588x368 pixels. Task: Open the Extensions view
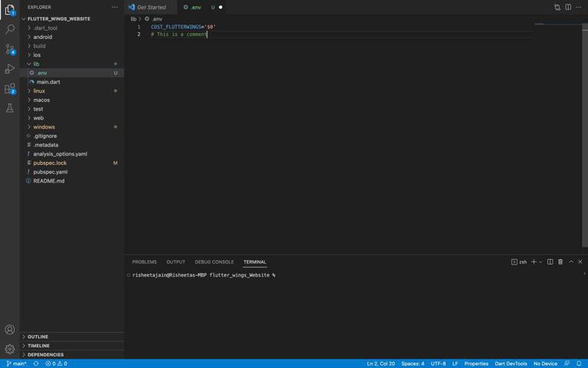pyautogui.click(x=10, y=89)
